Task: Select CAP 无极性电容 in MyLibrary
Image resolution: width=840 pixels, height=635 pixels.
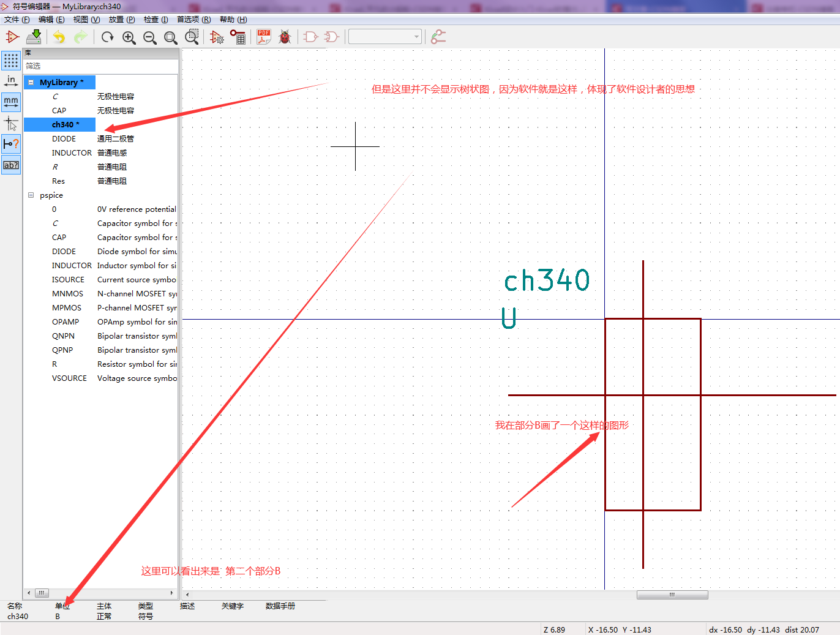Action: 101,110
